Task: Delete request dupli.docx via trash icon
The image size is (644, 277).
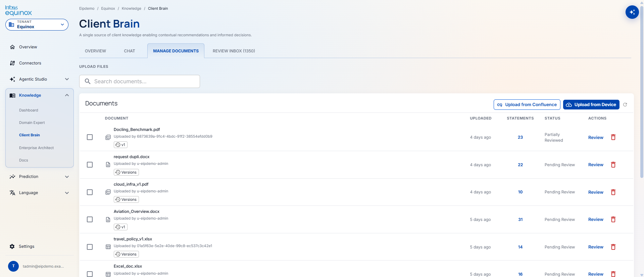Action: pyautogui.click(x=613, y=165)
